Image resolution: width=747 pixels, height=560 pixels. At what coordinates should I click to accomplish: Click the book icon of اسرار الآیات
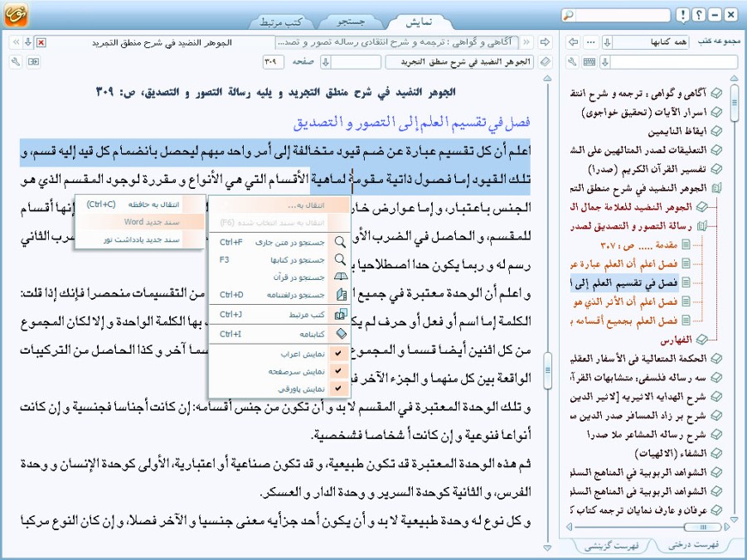tap(716, 112)
